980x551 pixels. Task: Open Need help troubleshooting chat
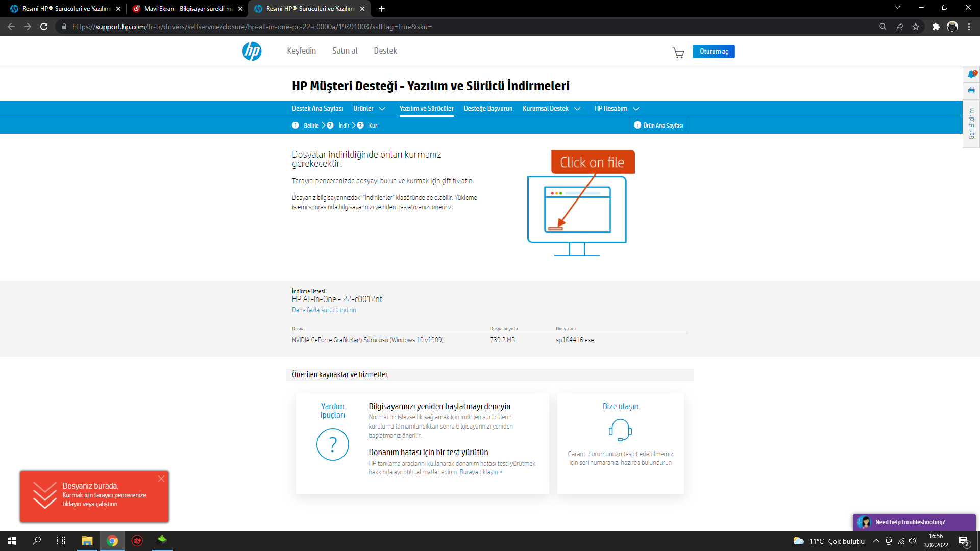click(x=914, y=522)
